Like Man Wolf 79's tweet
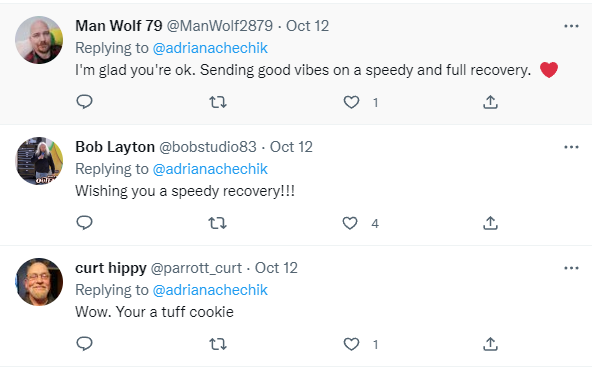The image size is (592, 369). (351, 102)
